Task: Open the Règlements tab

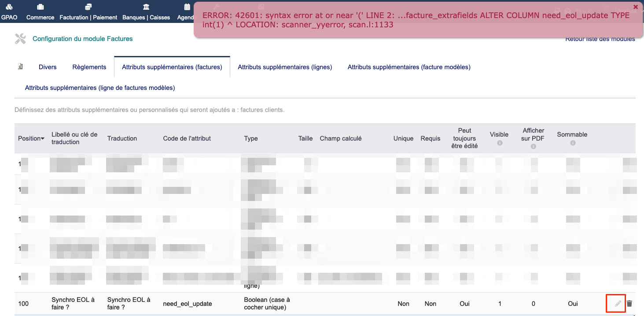Action: [x=89, y=67]
